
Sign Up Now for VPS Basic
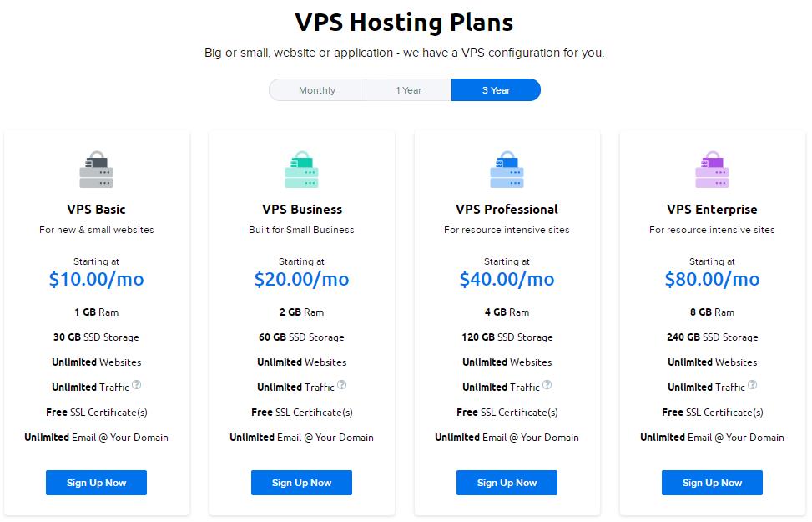pyautogui.click(x=96, y=483)
